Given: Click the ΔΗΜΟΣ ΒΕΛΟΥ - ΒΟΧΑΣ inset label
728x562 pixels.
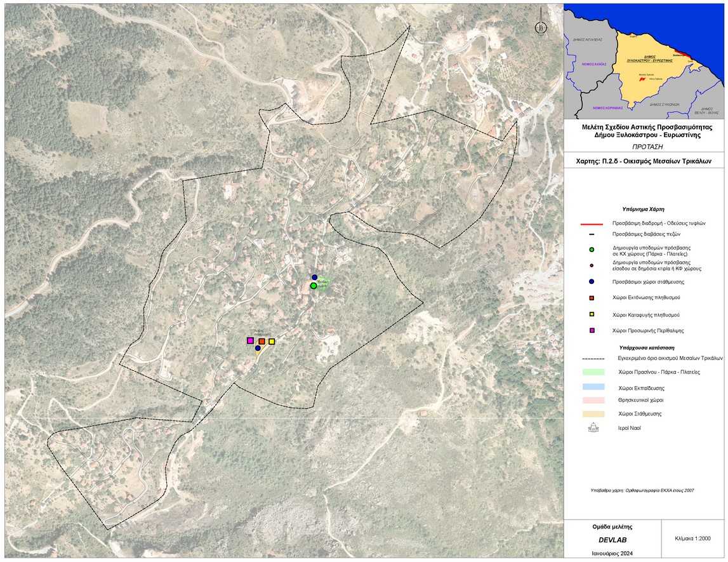Looking at the screenshot, I should (706, 110).
